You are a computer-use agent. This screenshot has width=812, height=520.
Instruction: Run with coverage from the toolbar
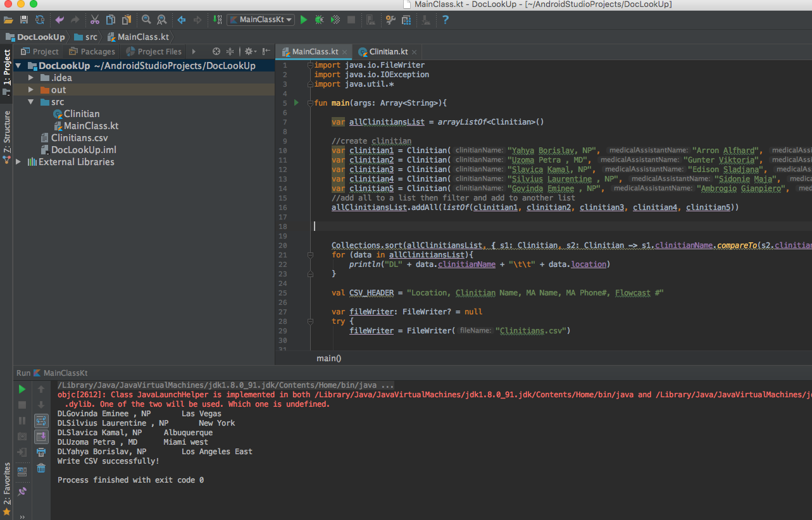pyautogui.click(x=335, y=20)
